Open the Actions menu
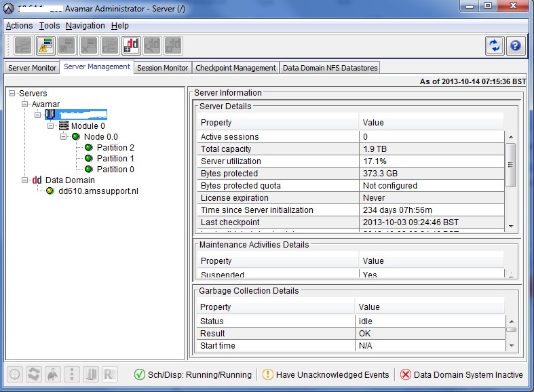This screenshot has height=392, width=534. click(x=19, y=26)
